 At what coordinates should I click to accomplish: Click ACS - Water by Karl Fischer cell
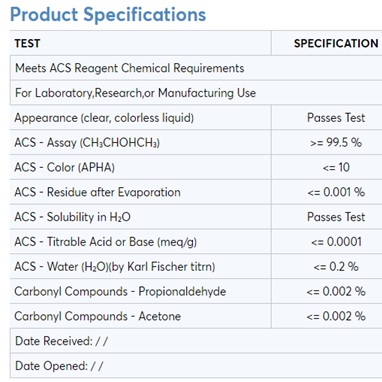[140, 266]
